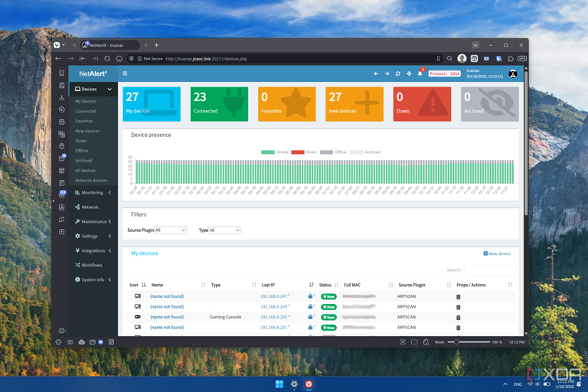588x392 pixels.
Task: Open the 192.168.8.235 IP link
Action: coord(273,317)
